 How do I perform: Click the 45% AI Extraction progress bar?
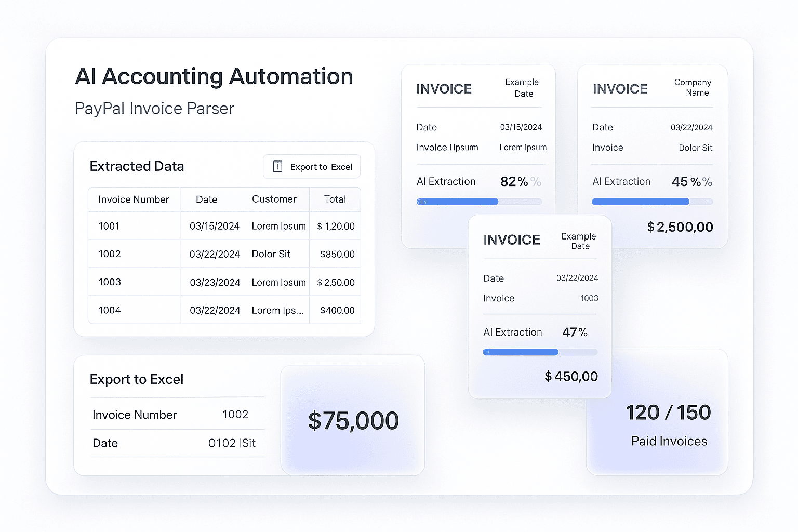pos(652,202)
